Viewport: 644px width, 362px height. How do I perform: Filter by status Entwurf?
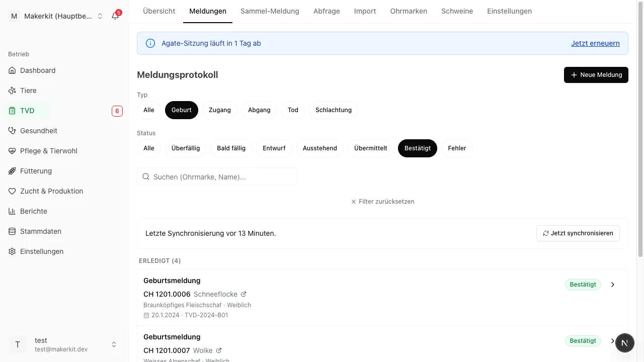[274, 148]
